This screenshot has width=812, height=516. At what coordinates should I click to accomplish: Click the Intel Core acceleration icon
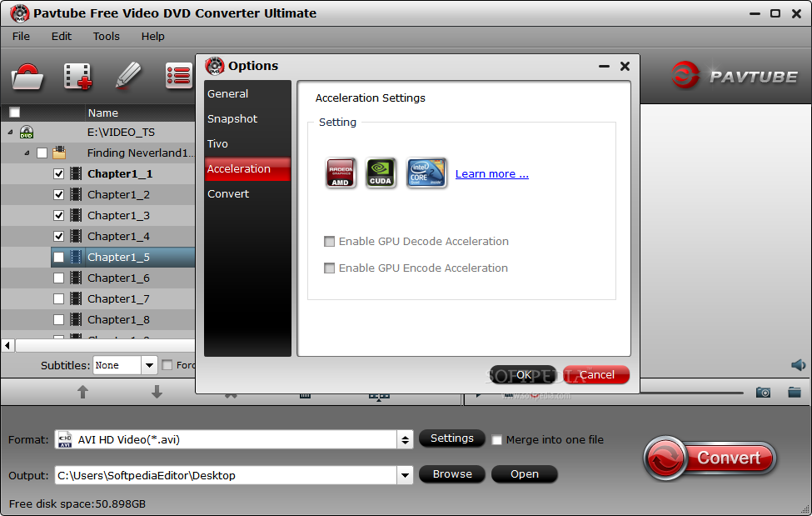click(x=426, y=173)
